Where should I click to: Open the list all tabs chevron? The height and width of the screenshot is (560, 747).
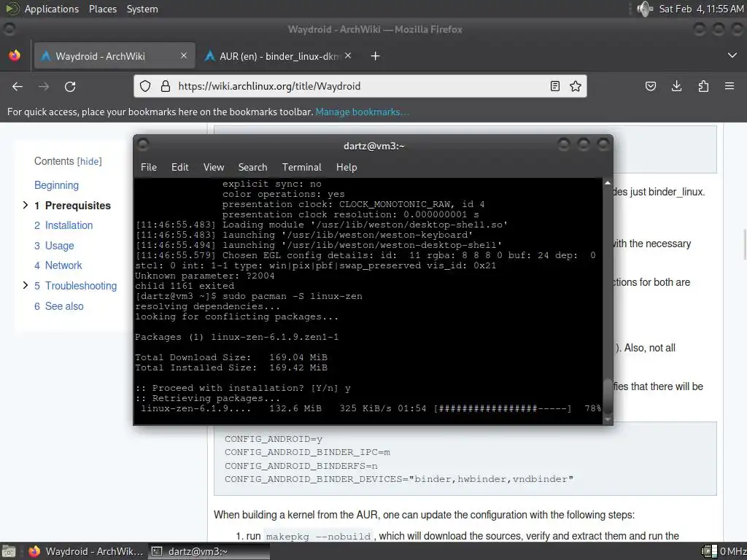732,55
